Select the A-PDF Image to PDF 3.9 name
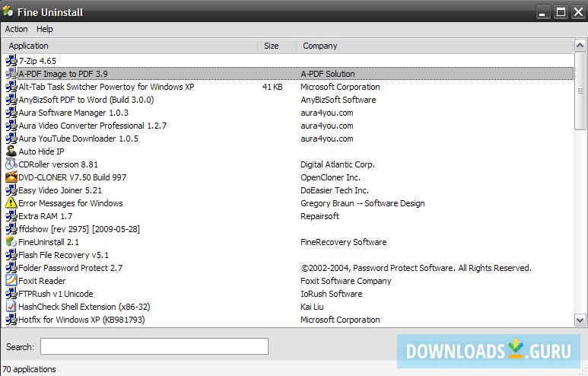Screen dimensions: 588x376 (63, 74)
